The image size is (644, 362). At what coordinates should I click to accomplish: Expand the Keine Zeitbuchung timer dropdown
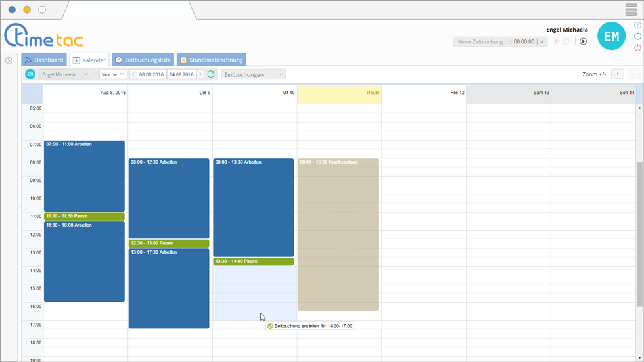[x=542, y=41]
